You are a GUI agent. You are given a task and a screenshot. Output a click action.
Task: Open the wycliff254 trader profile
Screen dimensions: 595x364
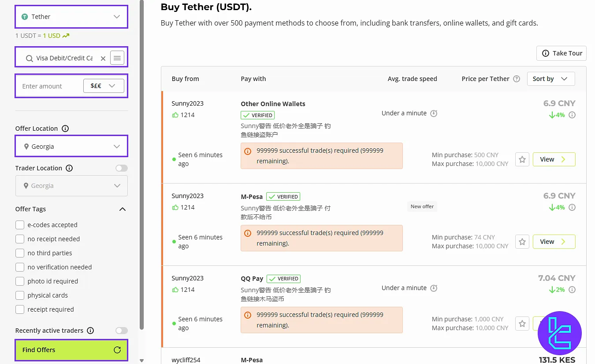186,360
